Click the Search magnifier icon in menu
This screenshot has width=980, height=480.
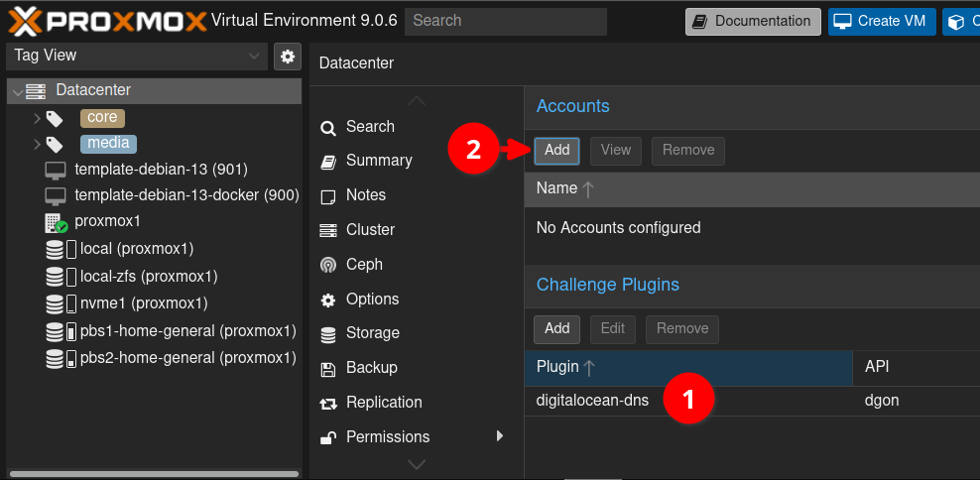[x=328, y=128]
